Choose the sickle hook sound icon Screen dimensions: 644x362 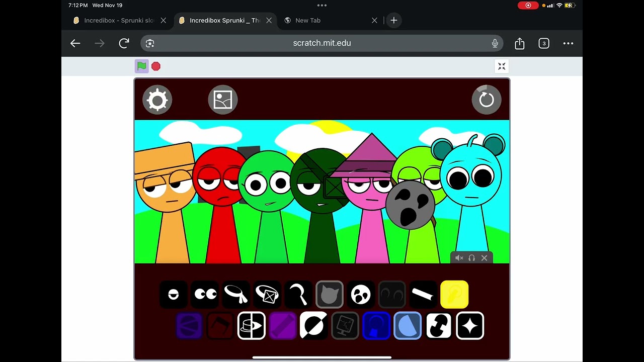coord(298,294)
